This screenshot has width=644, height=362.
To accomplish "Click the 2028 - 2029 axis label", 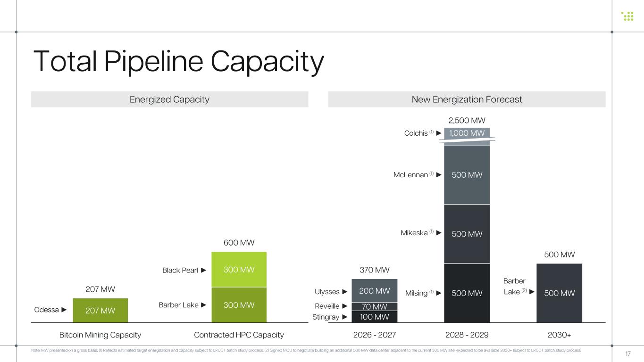I will tap(467, 335).
